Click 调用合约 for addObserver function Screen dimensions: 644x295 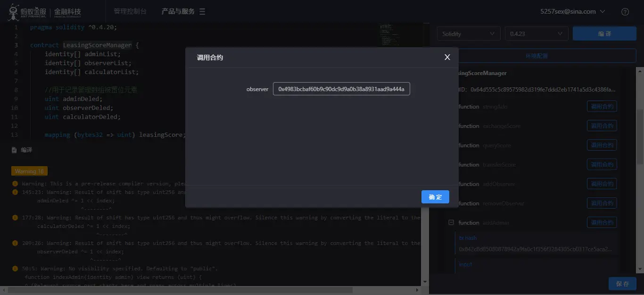(602, 184)
